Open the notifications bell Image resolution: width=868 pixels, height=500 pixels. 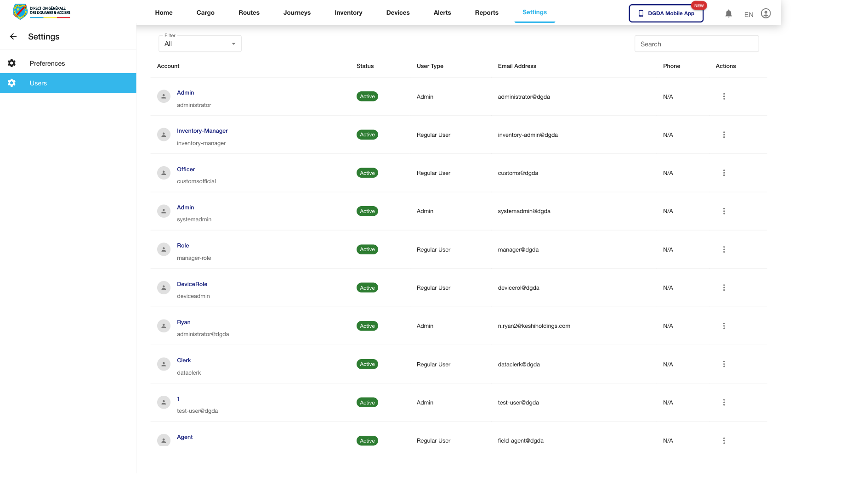click(x=729, y=14)
